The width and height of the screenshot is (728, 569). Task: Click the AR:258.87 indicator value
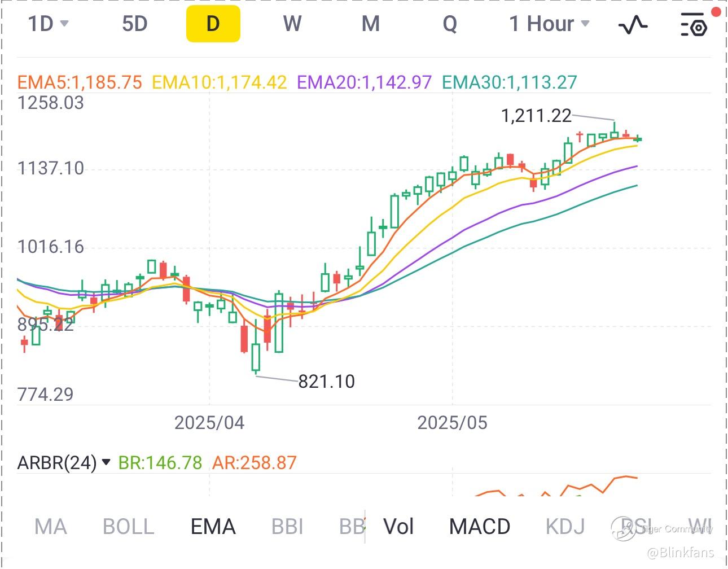pyautogui.click(x=255, y=463)
